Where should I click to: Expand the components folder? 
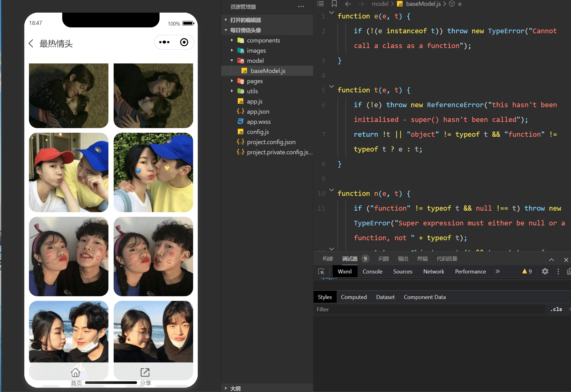(x=263, y=40)
